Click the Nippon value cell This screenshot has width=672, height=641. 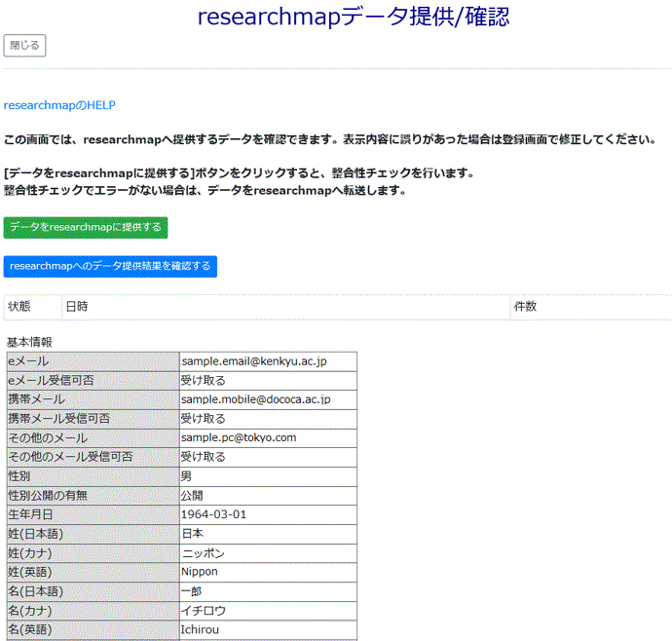point(268,572)
